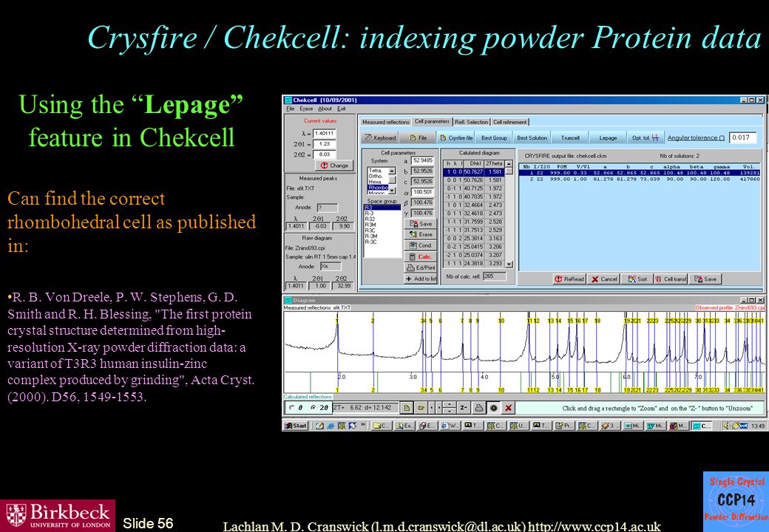Click the Best Solution button

[532, 138]
